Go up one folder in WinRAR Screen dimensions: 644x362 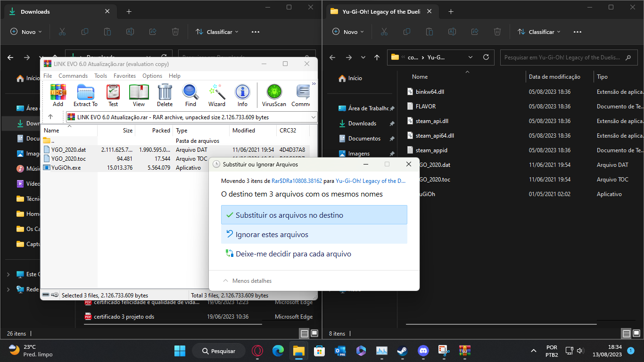coord(50,117)
